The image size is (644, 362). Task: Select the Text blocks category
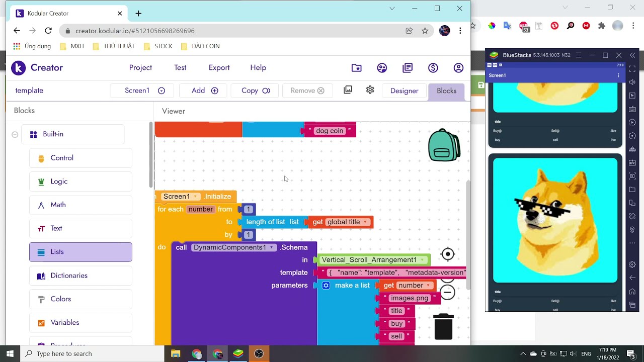click(80, 228)
